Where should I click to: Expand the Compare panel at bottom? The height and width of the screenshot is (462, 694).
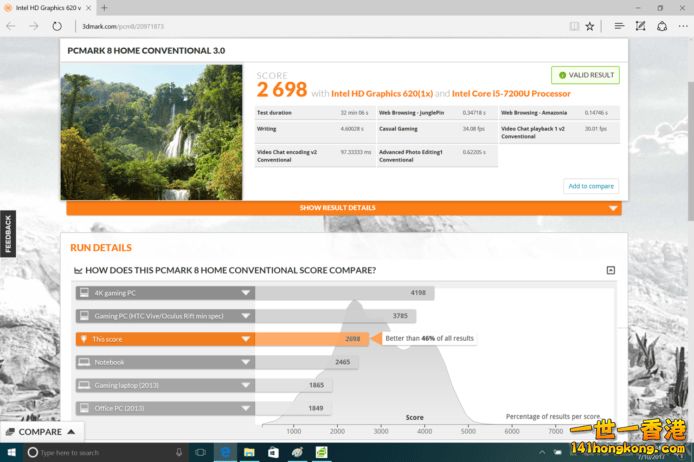click(41, 432)
